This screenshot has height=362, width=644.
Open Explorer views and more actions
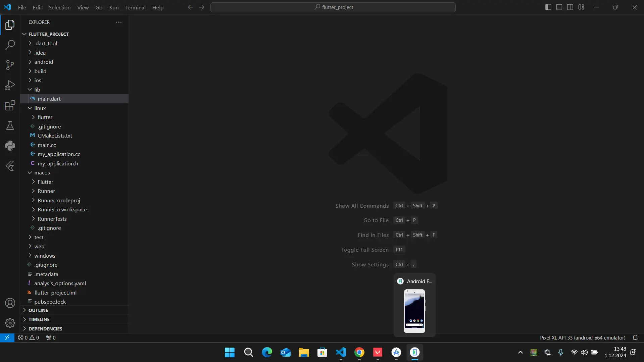point(119,22)
